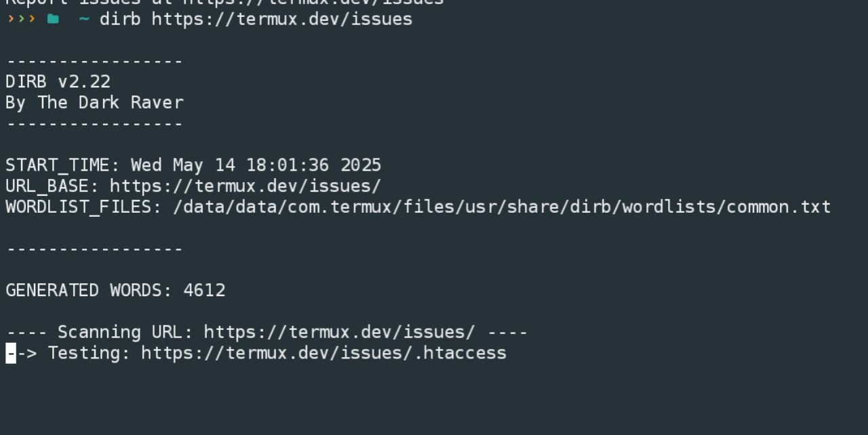Image resolution: width=868 pixels, height=435 pixels.
Task: Click the 'By The Dark Raver' line
Action: tap(94, 103)
